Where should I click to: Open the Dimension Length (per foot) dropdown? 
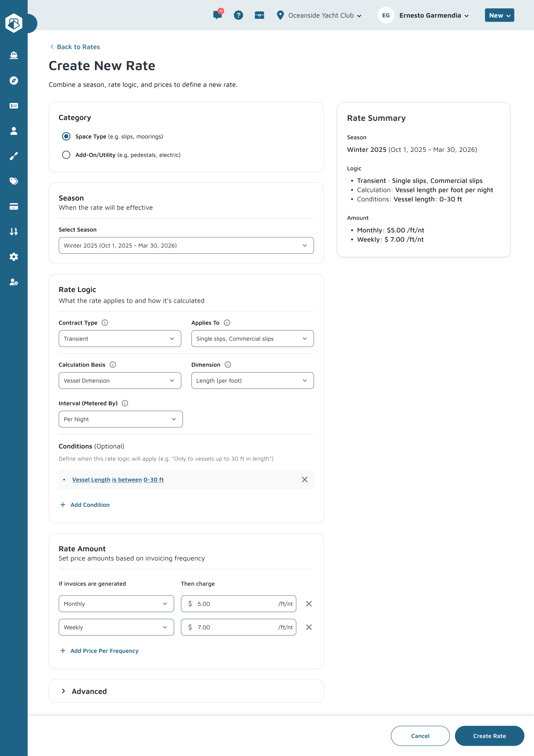pyautogui.click(x=252, y=381)
